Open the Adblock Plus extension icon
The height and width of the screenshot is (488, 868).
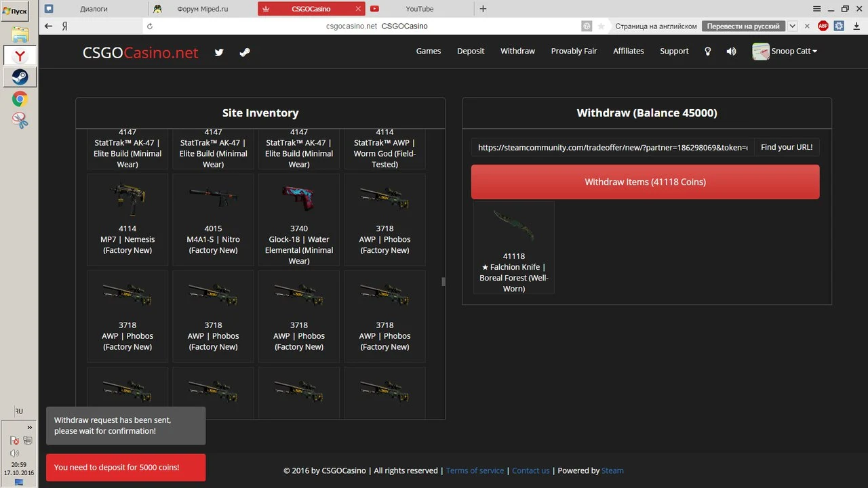[823, 26]
